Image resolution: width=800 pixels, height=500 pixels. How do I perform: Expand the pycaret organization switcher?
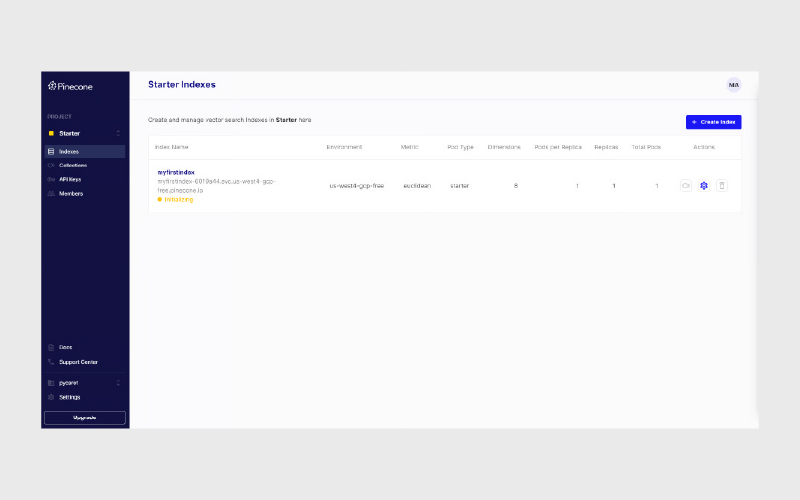click(x=85, y=383)
